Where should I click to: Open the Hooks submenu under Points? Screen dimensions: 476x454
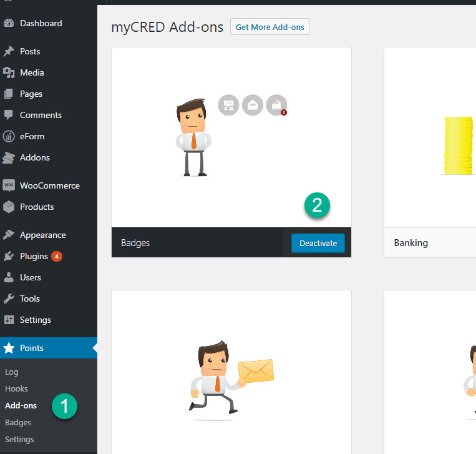coord(16,388)
